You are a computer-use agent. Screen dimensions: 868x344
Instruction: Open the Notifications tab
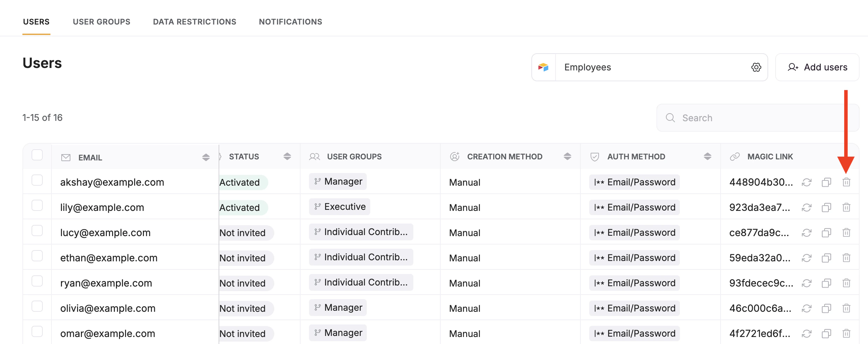pyautogui.click(x=291, y=22)
